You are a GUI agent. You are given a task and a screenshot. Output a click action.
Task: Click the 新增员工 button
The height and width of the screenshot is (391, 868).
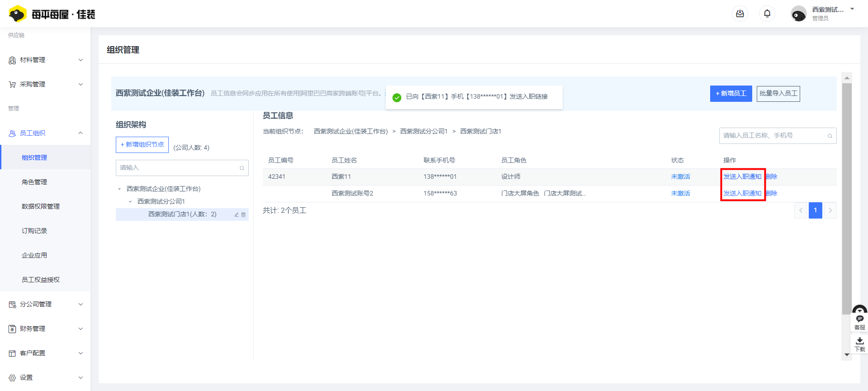(731, 94)
